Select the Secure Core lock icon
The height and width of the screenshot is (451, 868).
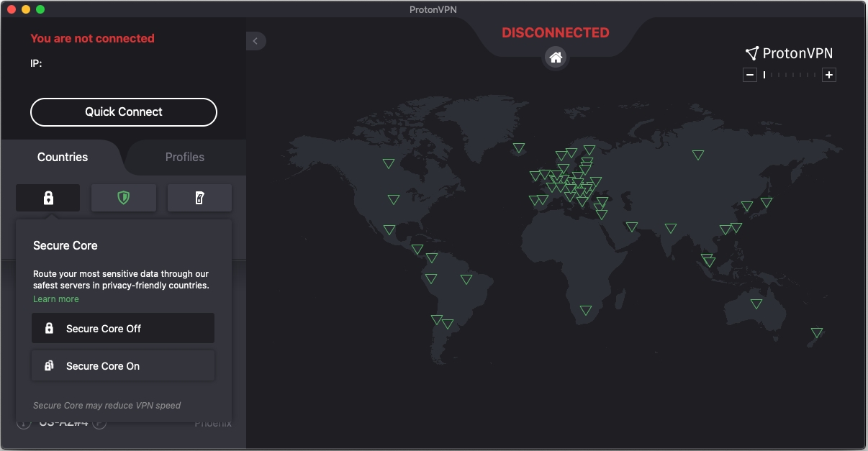(48, 197)
